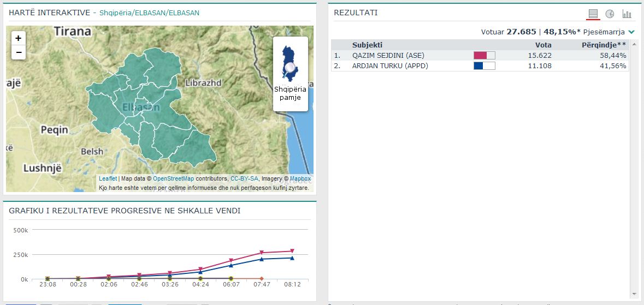Open the Shqipëria pamje country overview
Image resolution: width=644 pixels, height=305 pixels.
(290, 74)
